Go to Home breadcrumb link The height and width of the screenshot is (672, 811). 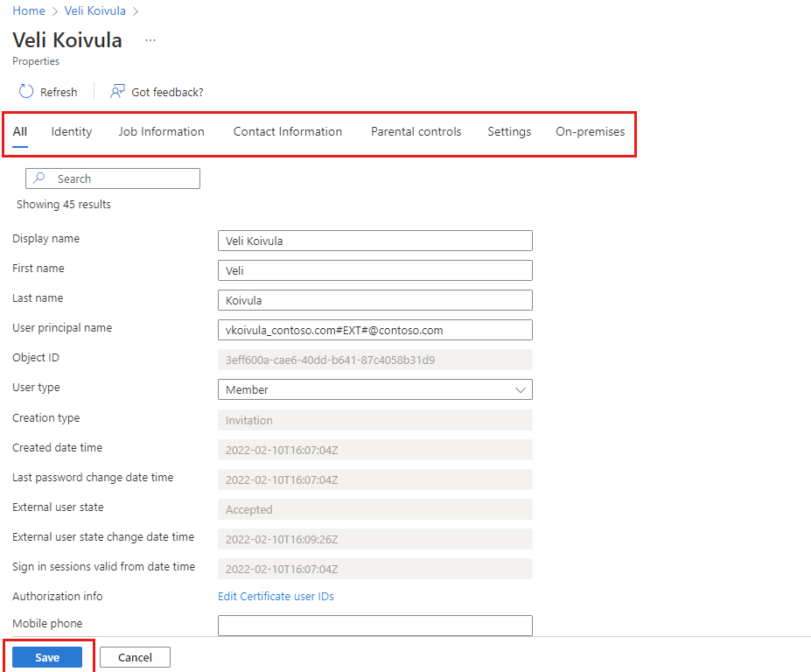[29, 10]
